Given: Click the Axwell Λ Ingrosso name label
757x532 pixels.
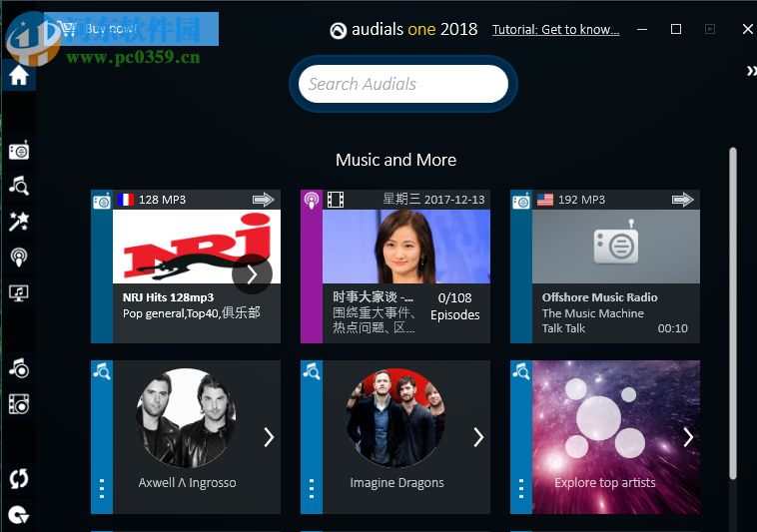Looking at the screenshot, I should point(188,483).
